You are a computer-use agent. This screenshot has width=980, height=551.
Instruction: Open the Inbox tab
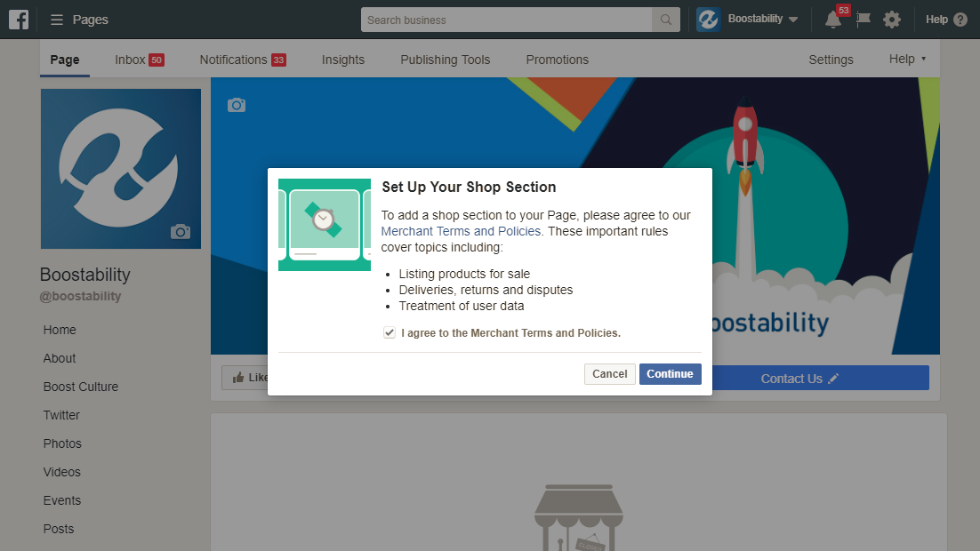[x=139, y=60]
